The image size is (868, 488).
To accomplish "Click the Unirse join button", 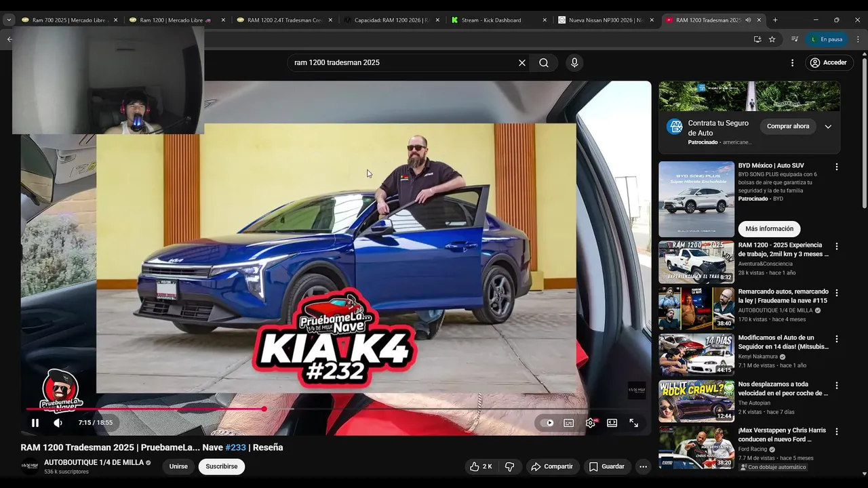I will 178,466.
